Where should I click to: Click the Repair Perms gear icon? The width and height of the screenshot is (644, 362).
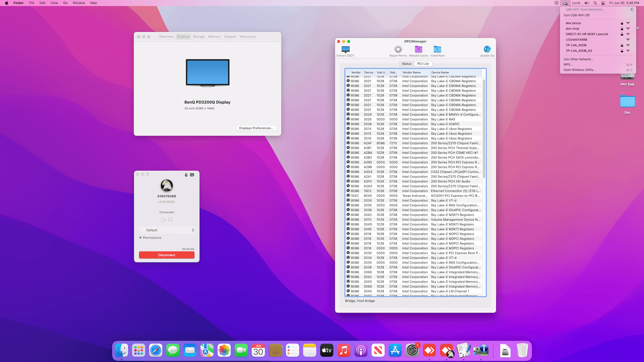[398, 50]
